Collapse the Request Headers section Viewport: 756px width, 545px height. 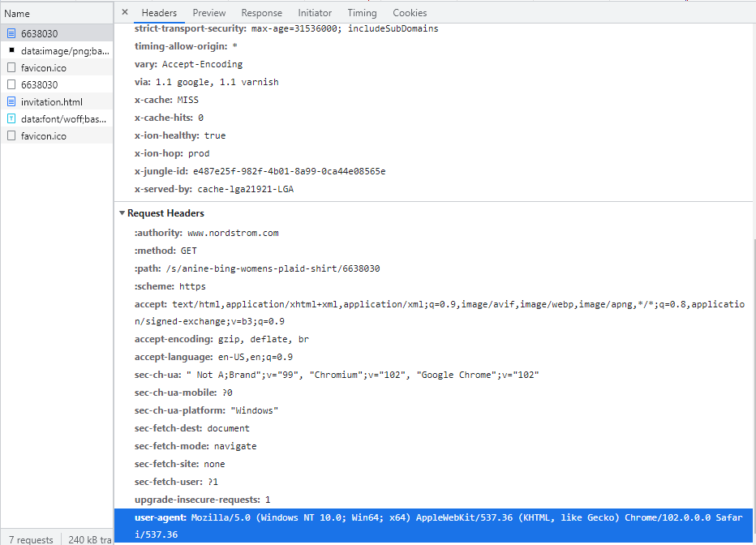[x=122, y=213]
